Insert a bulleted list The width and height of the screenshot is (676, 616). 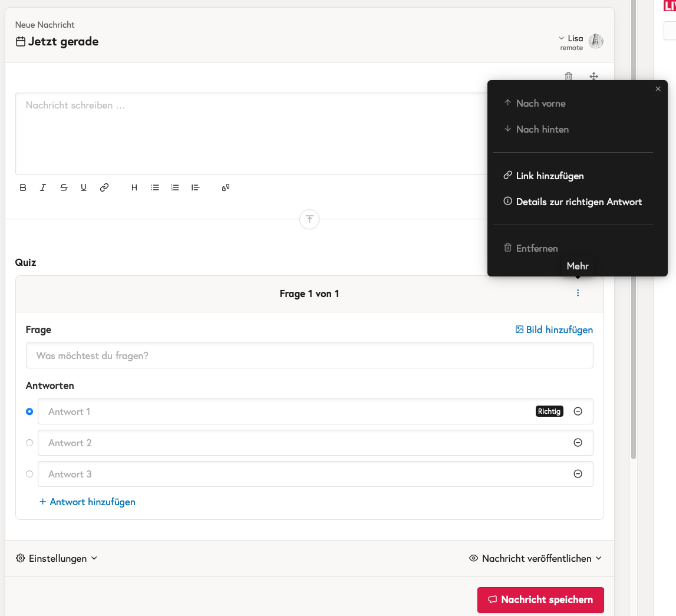tap(155, 187)
